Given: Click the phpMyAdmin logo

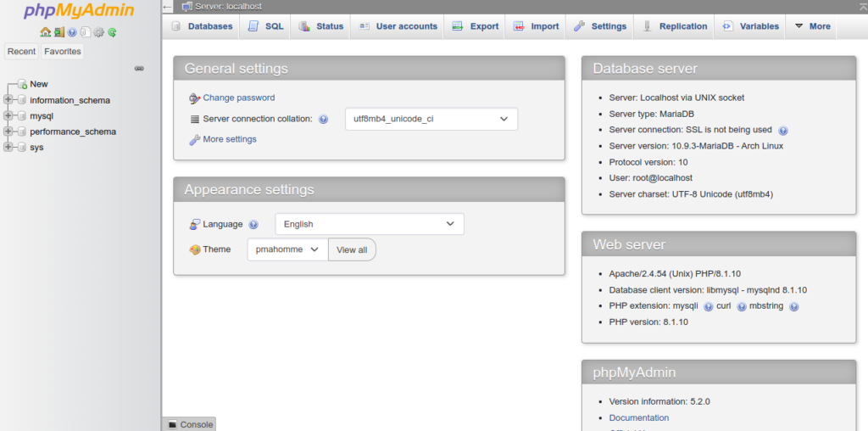Looking at the screenshot, I should [79, 10].
